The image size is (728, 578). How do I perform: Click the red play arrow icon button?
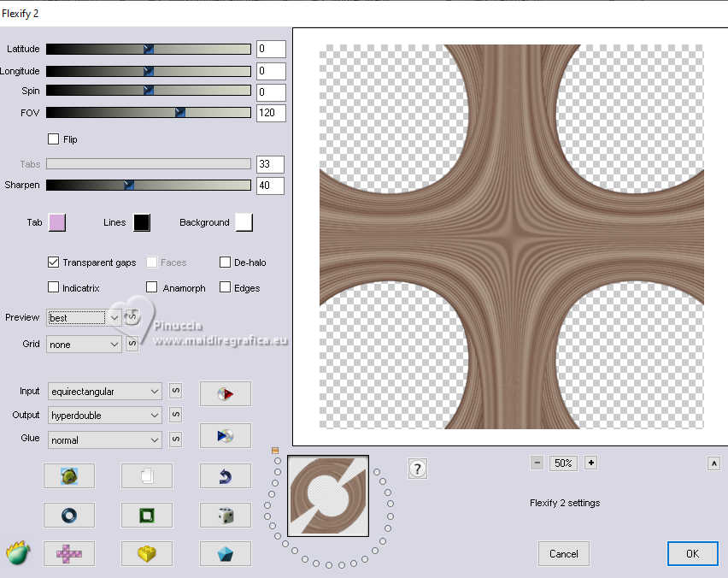pos(226,394)
